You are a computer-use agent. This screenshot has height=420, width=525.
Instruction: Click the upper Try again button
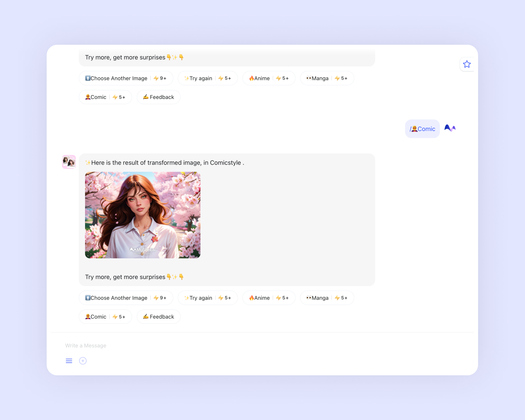point(208,78)
